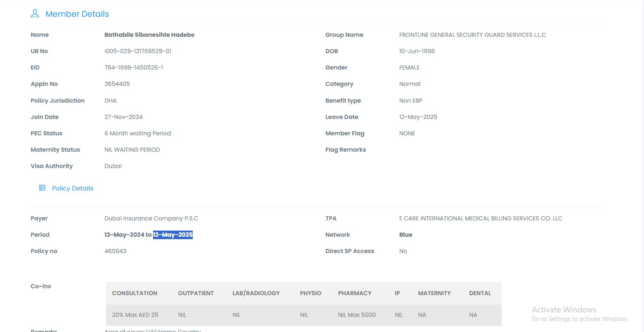Select the UB No value I005-029-121769529-01
Screen dimensions: 644x332
point(137,51)
